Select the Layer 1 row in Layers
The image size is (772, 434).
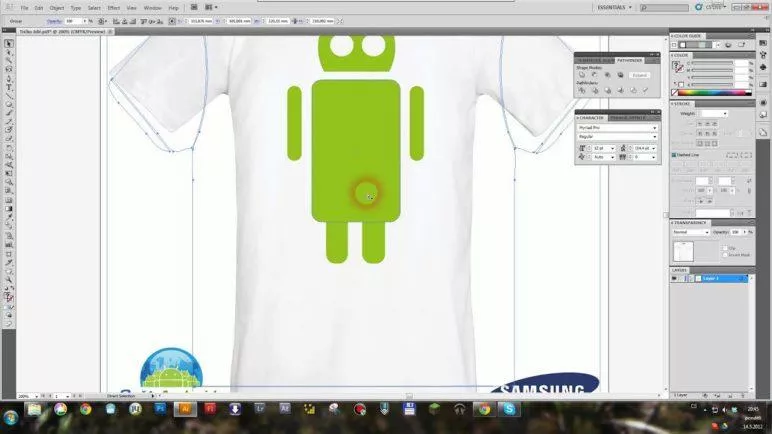point(709,279)
